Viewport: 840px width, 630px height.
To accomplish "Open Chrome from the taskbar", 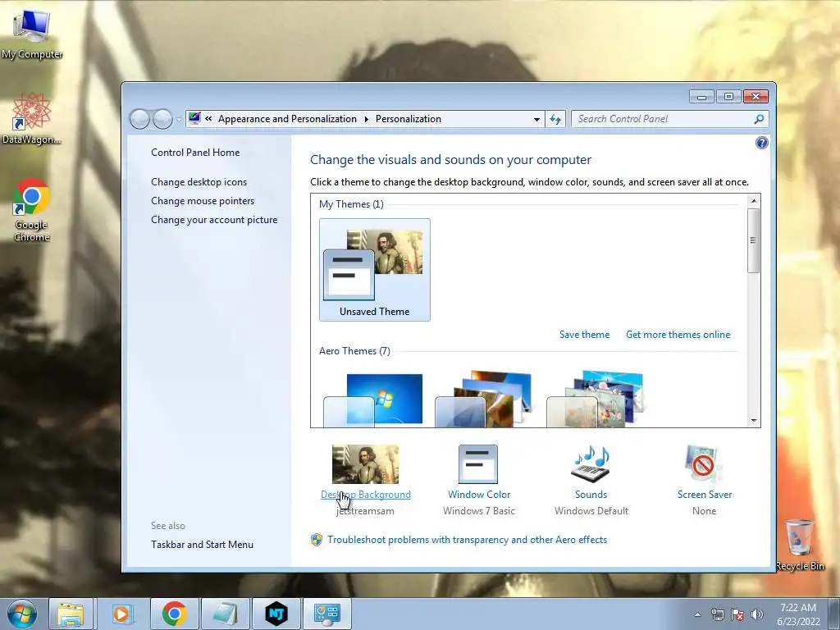I will click(x=174, y=614).
